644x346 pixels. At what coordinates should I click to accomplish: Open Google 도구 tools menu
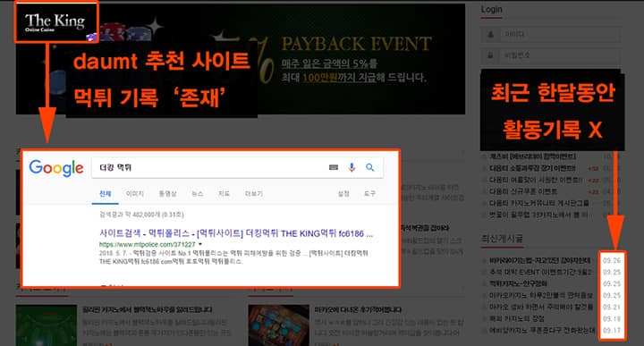(369, 194)
